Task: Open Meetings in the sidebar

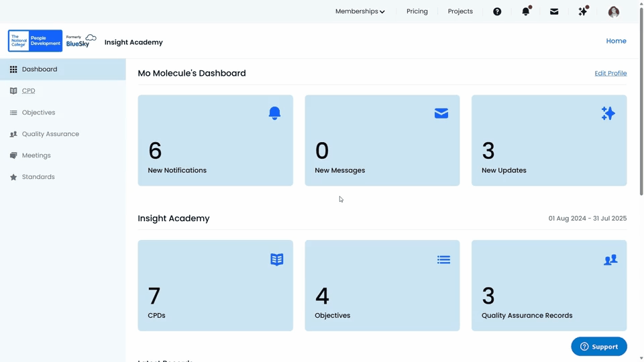Action: pyautogui.click(x=36, y=156)
